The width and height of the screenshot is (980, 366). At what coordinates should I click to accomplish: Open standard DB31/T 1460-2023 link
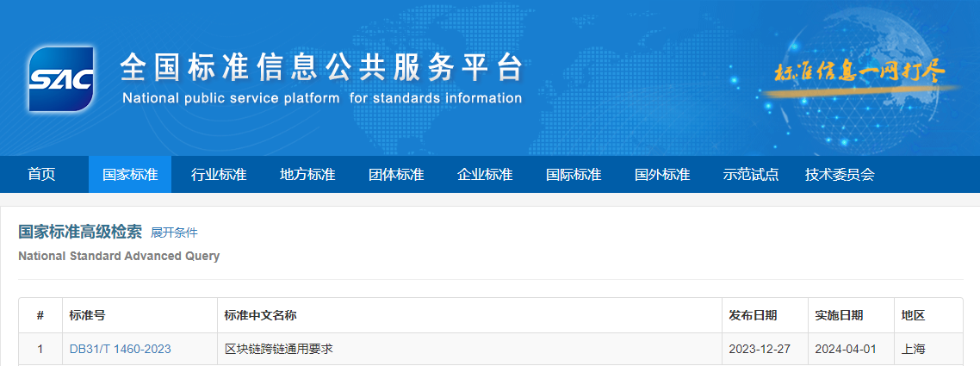click(x=120, y=349)
